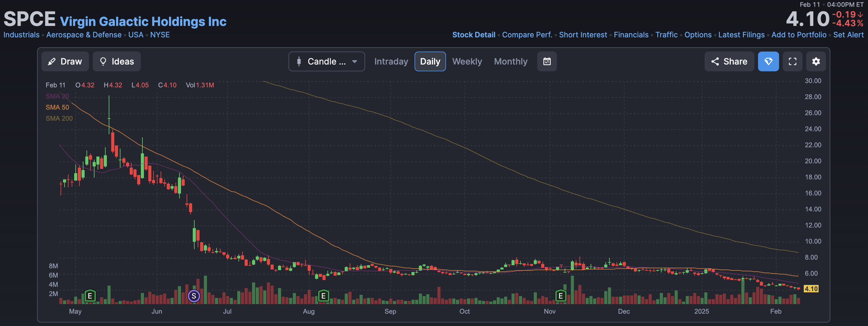Click the -4.43% change value

(848, 23)
